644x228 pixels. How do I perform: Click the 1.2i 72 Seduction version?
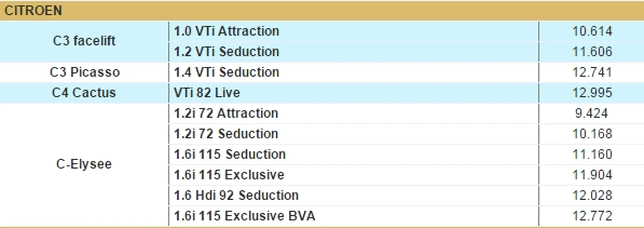point(226,134)
